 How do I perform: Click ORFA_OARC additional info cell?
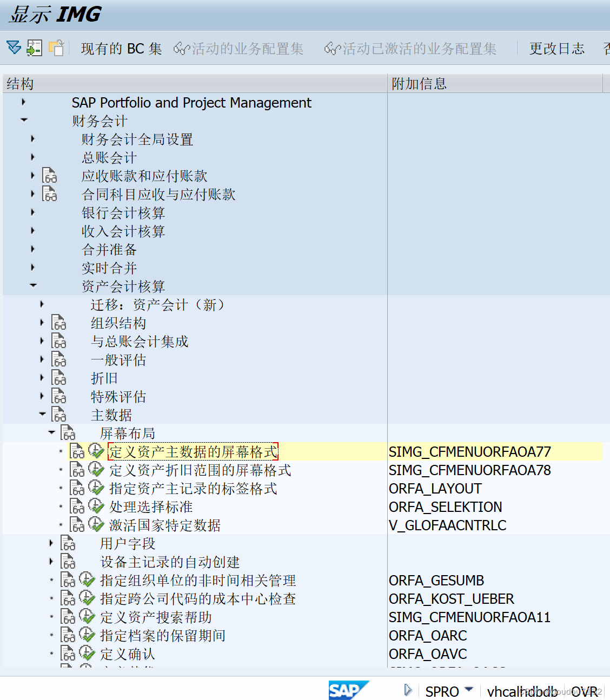(428, 635)
